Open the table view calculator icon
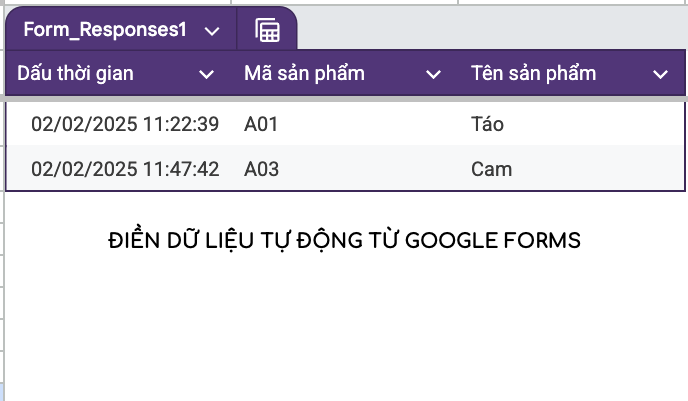688x401 pixels. point(267,30)
